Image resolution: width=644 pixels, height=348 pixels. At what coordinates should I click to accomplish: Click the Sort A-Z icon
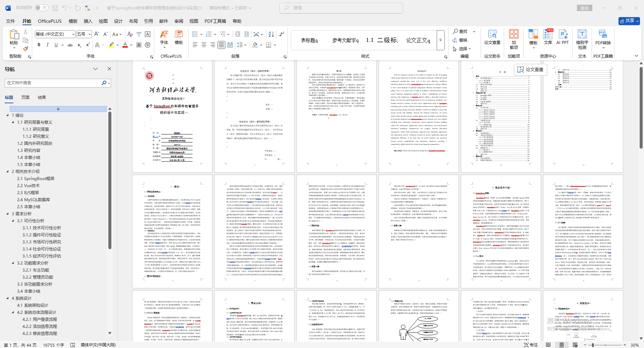click(271, 34)
